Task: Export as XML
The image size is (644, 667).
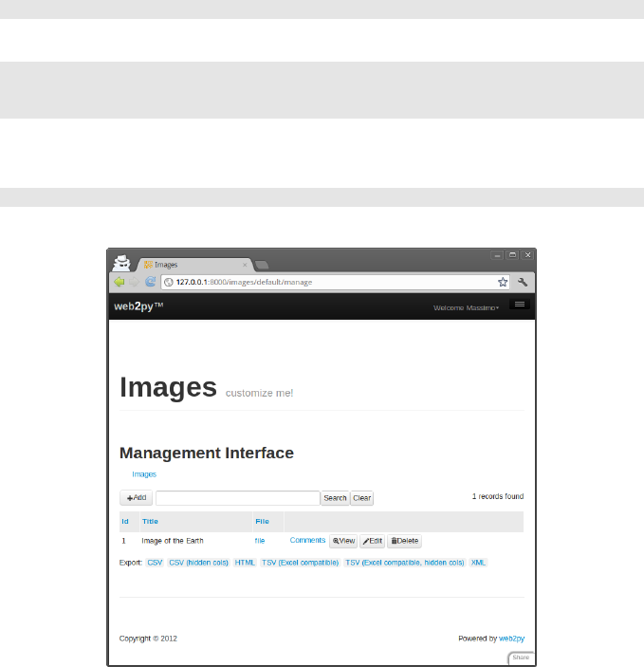Action: pyautogui.click(x=478, y=563)
